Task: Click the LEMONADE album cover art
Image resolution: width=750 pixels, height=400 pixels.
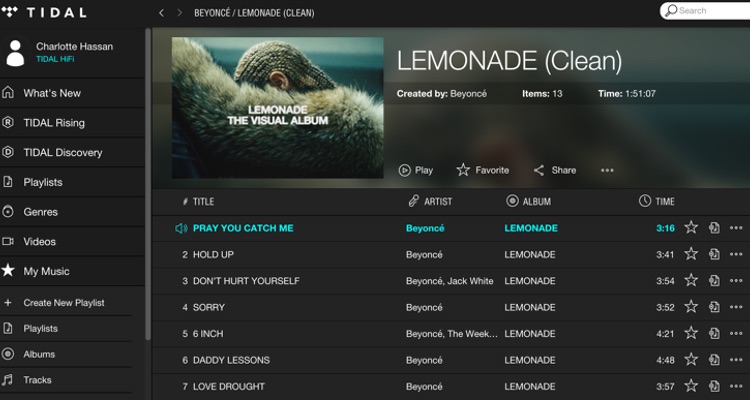Action: click(277, 108)
